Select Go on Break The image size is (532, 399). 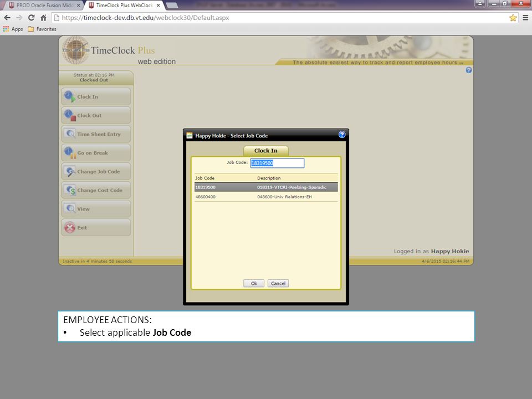96,153
